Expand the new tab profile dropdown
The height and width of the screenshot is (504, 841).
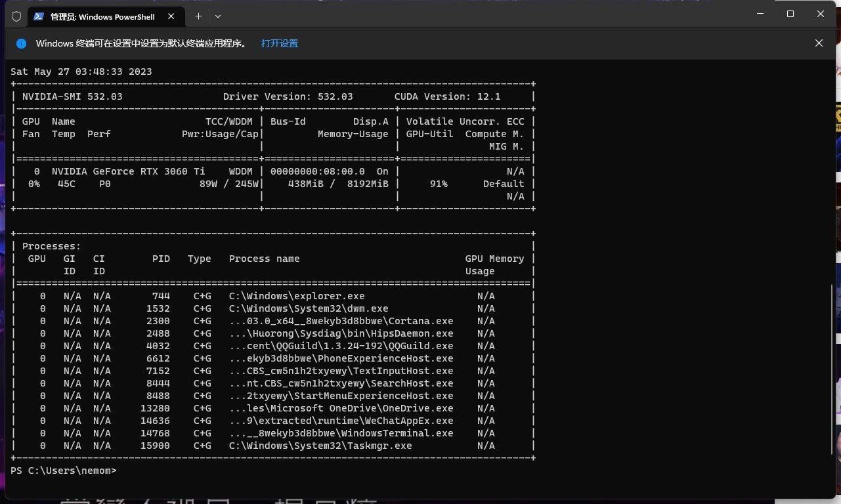[218, 16]
